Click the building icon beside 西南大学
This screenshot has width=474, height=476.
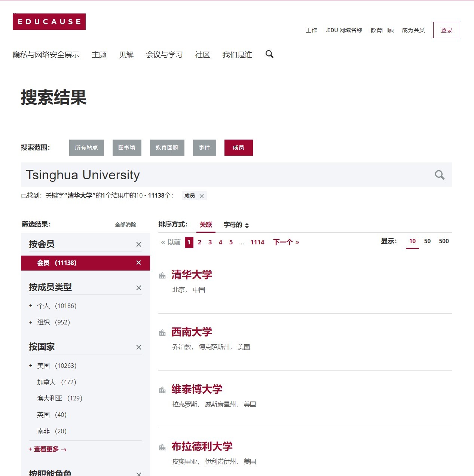coord(162,333)
